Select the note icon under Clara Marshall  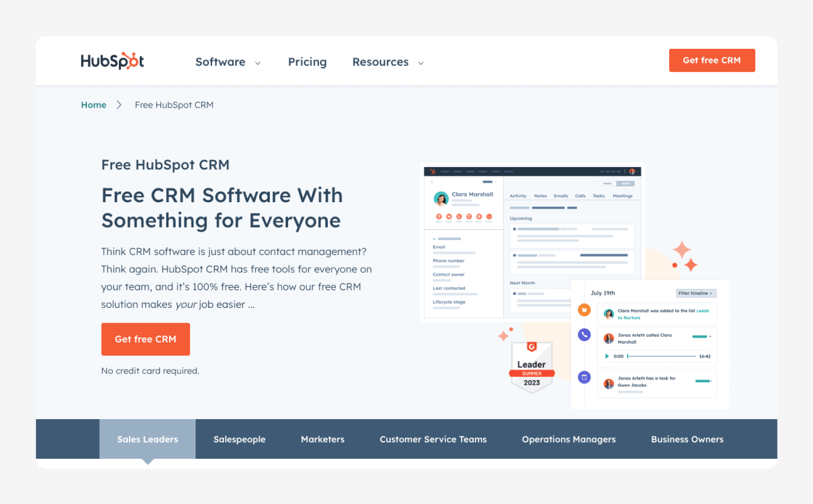439,216
